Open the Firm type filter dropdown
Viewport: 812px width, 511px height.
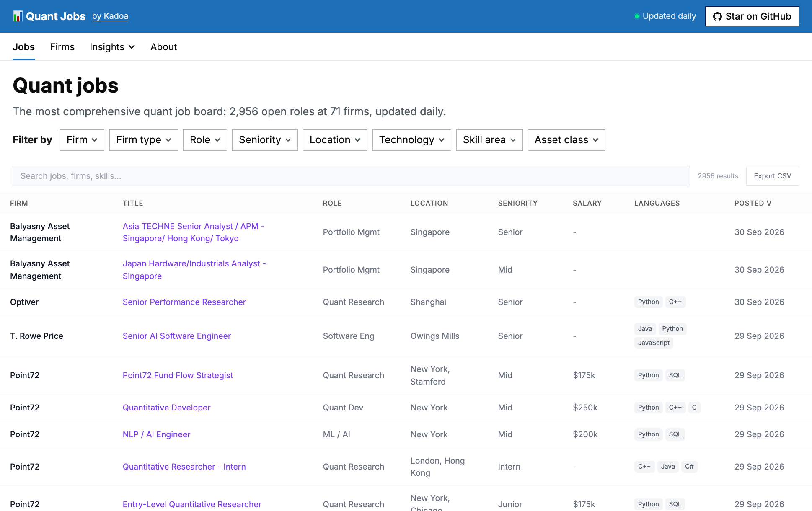click(x=144, y=140)
